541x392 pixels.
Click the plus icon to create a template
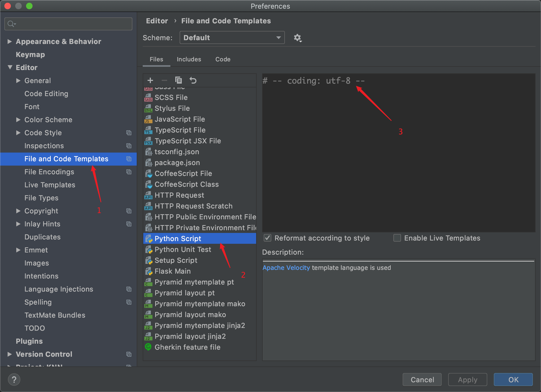coord(150,80)
